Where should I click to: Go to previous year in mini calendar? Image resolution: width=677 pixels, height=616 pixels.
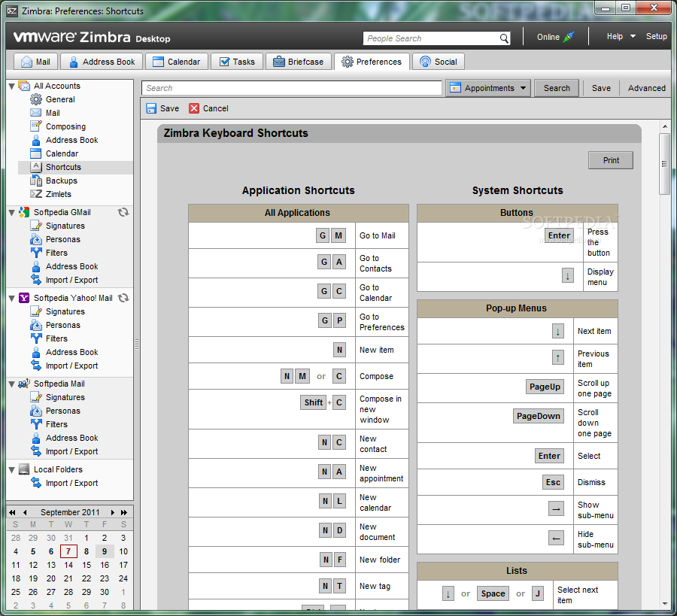[12, 512]
